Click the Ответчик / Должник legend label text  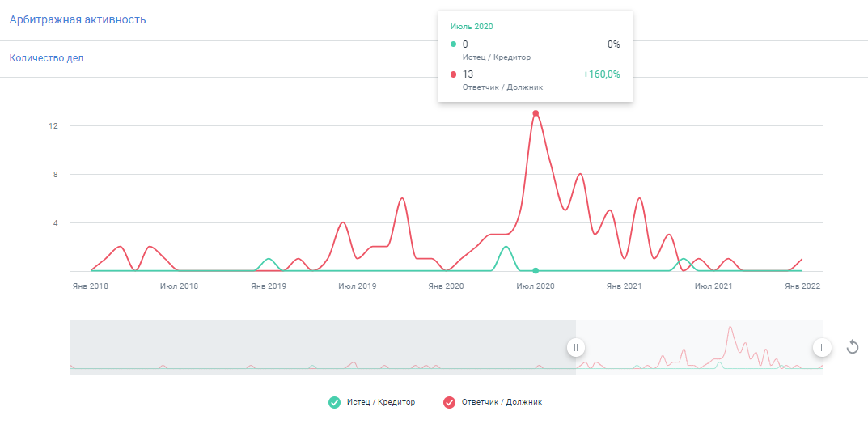coord(502,402)
